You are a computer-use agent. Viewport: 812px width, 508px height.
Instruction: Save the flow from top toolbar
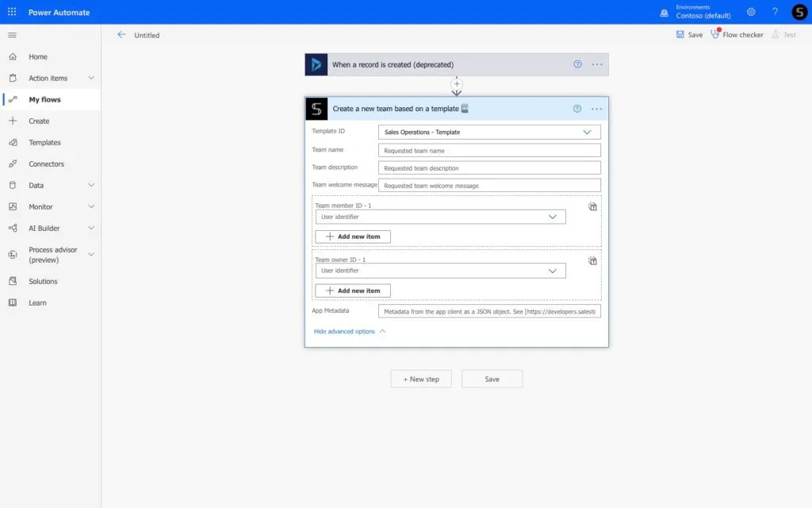[x=689, y=35]
